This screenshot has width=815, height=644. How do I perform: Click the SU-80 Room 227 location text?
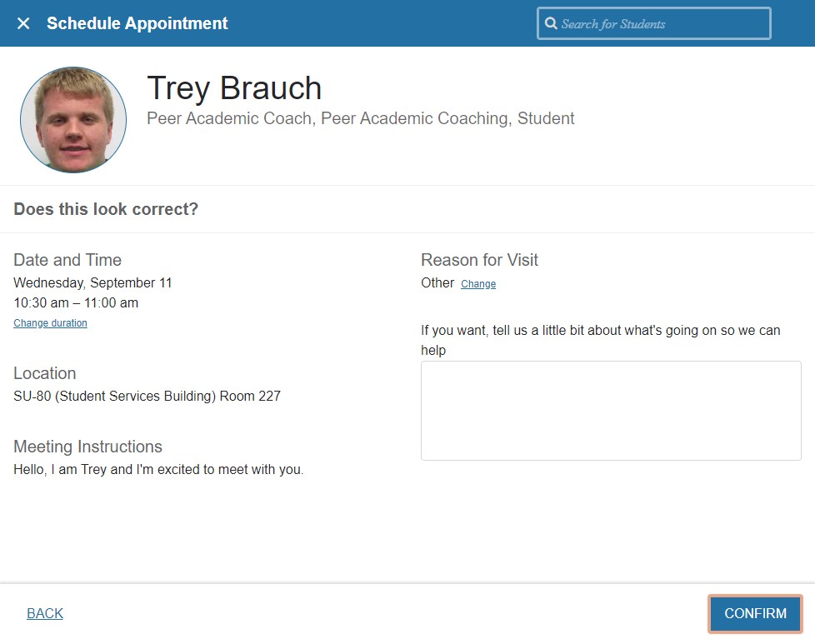147,396
